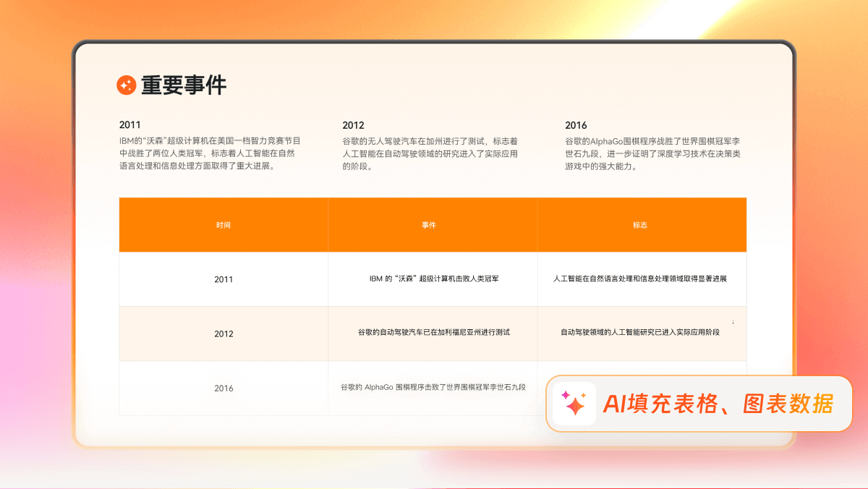Click the cell stating 自动驾驶领域的人工智能研究已进入实际应用阶段
Screen dimensions: 868x489
click(642, 333)
